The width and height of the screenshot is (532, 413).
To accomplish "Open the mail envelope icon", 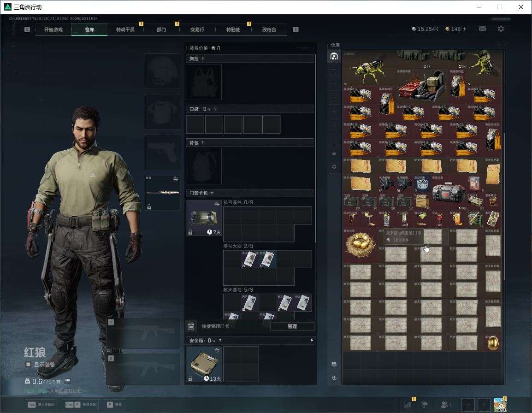I will click(x=483, y=29).
